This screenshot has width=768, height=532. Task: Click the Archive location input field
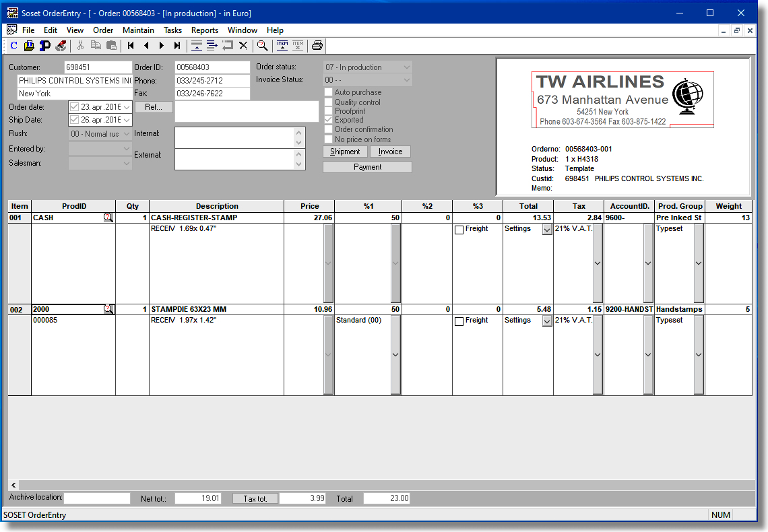pyautogui.click(x=97, y=498)
